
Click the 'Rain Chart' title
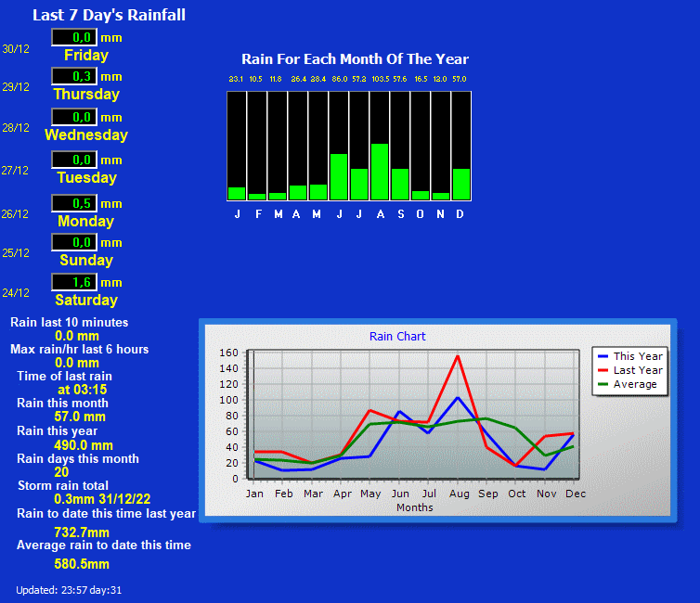click(x=397, y=337)
